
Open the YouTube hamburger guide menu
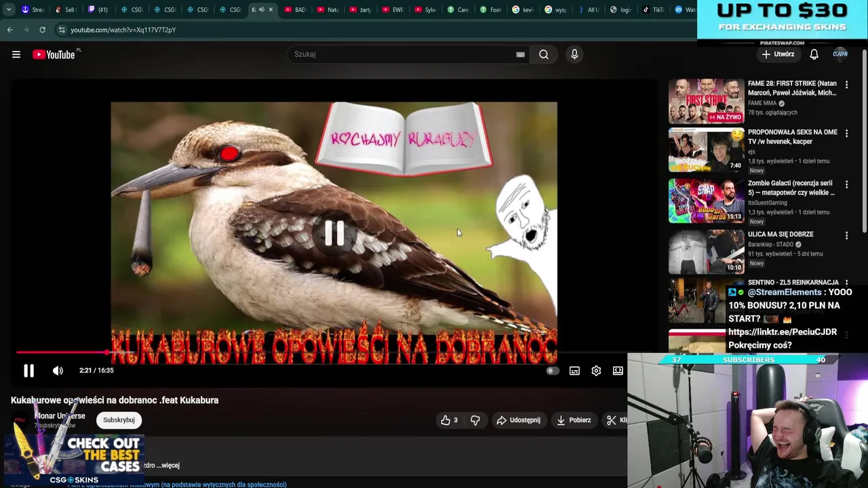click(x=16, y=54)
